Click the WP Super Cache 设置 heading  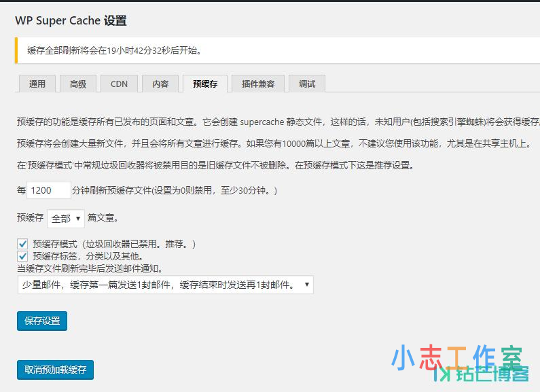71,20
